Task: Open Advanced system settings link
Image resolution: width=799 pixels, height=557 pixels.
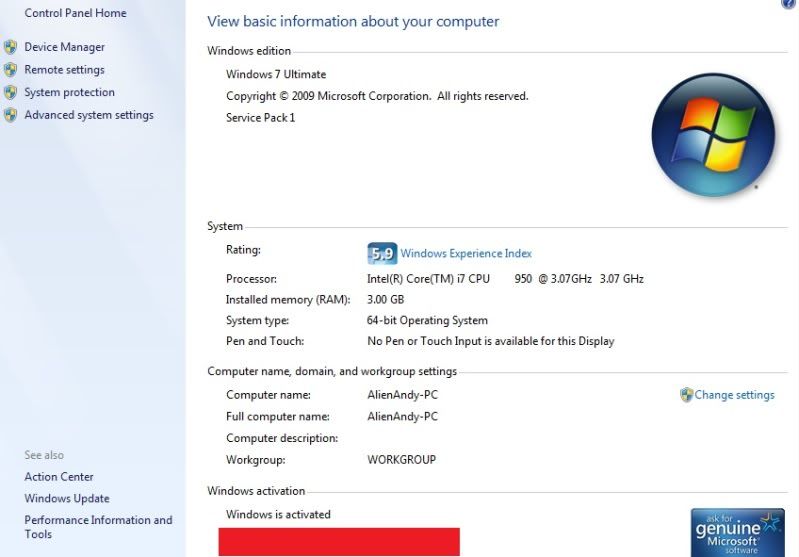Action: click(89, 115)
